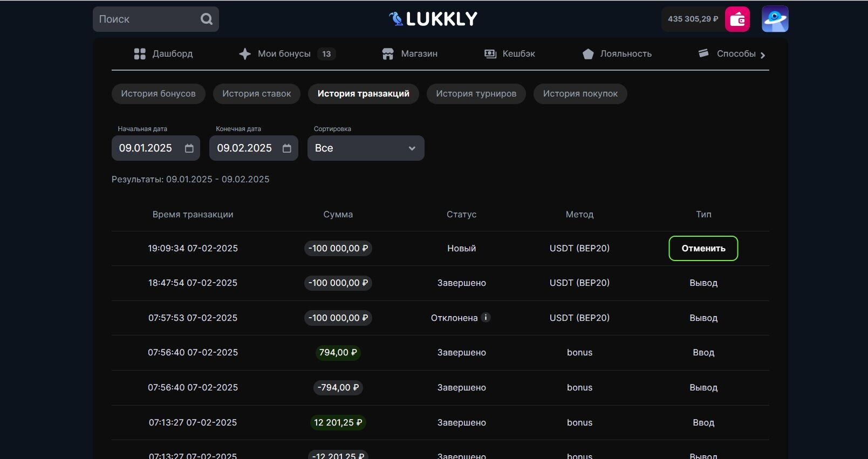The image size is (868, 459).
Task: Open the Лояльность tab
Action: click(618, 54)
